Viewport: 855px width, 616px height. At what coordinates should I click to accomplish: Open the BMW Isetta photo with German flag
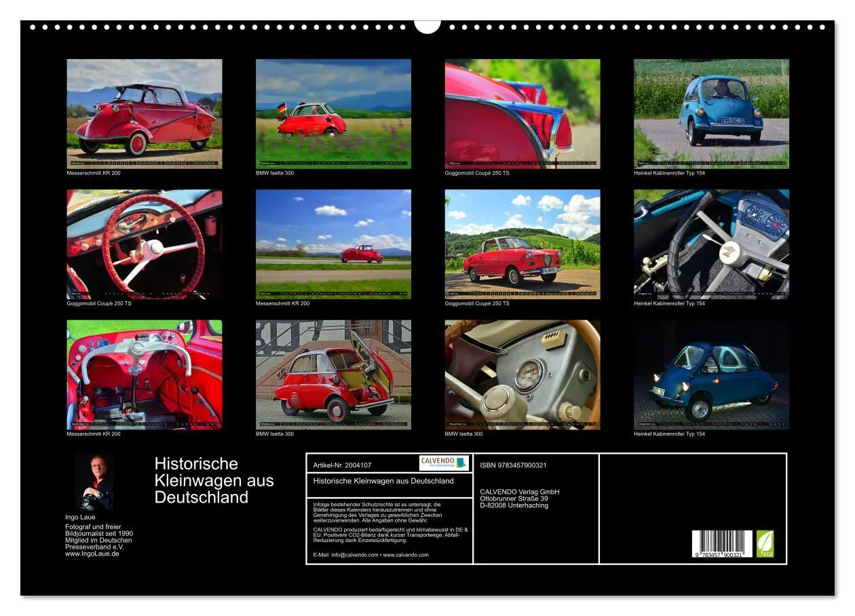(x=333, y=113)
